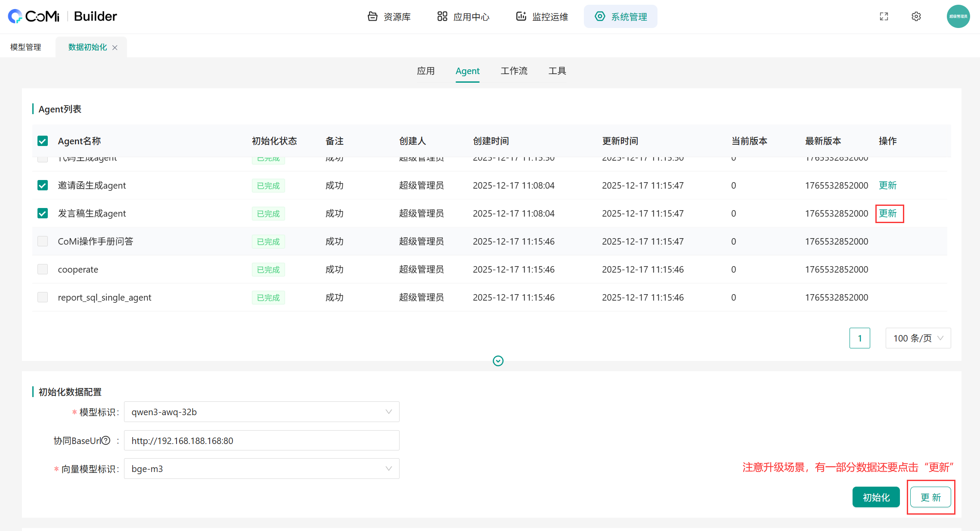Click the 应用中心 grid icon
Viewport: 980px width, 531px height.
pos(442,16)
